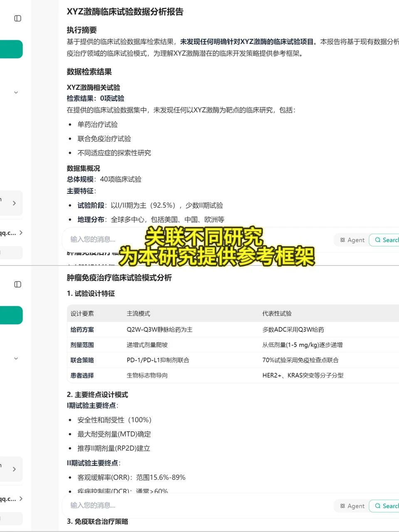Screen dimensions: 399x532
Task: Select the 单药治疗试验 bullet
Action: [98, 125]
